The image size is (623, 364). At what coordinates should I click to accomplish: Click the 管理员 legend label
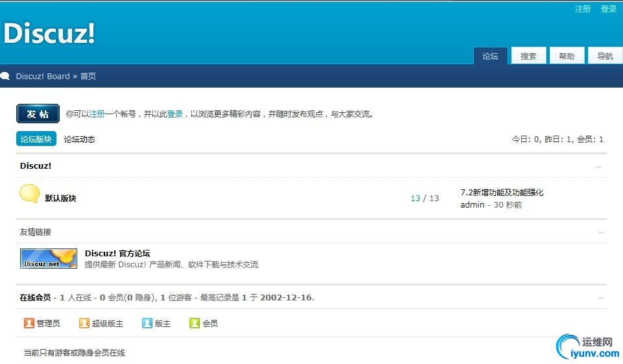[x=49, y=324]
